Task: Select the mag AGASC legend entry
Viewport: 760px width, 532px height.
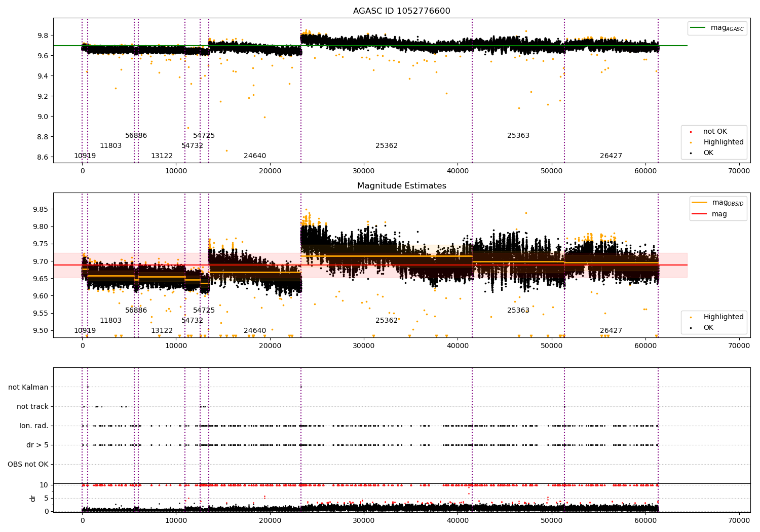Action: (717, 28)
